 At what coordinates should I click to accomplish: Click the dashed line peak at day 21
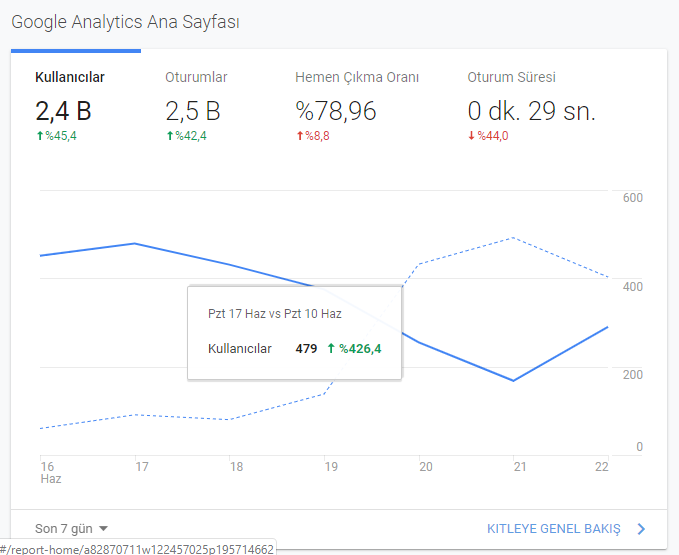tap(513, 237)
